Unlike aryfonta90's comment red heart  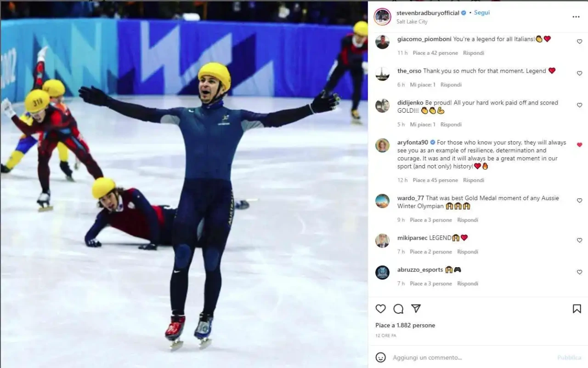(579, 145)
